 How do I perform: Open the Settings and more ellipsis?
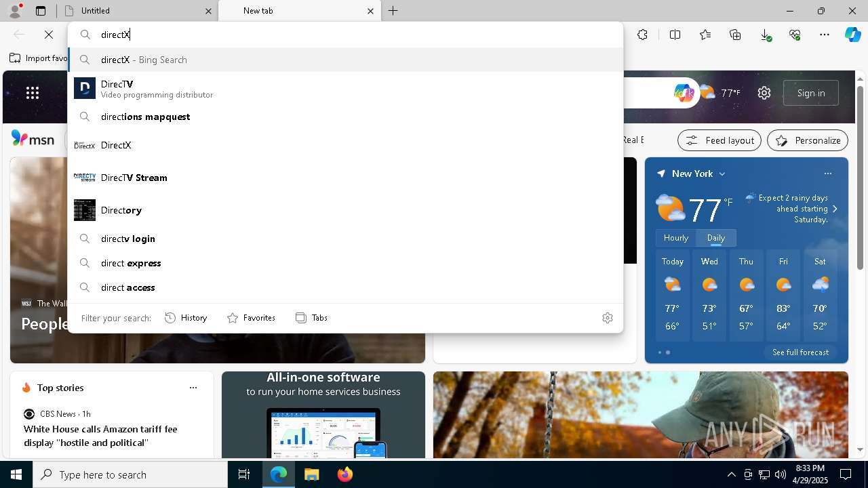(825, 35)
